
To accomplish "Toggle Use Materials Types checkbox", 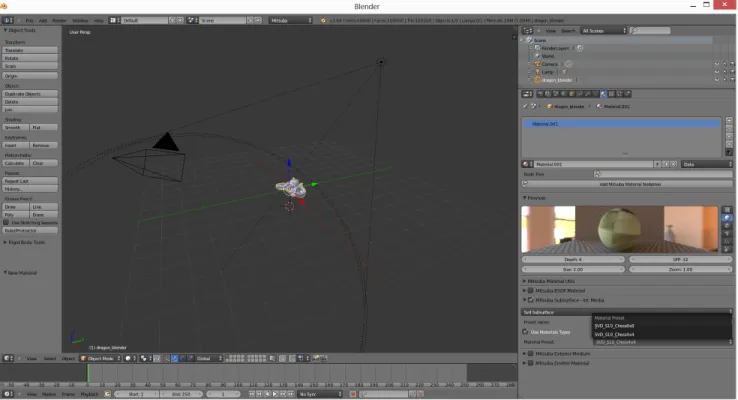I will [525, 332].
